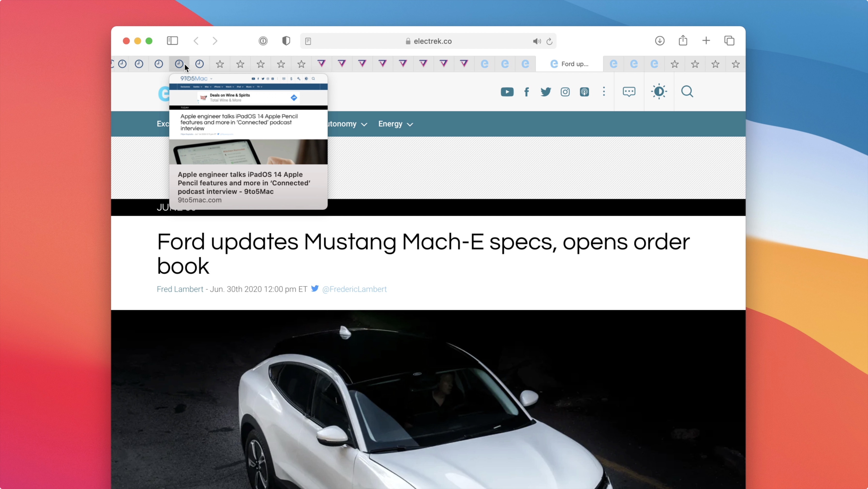Open Fred Lambert author link

click(180, 289)
